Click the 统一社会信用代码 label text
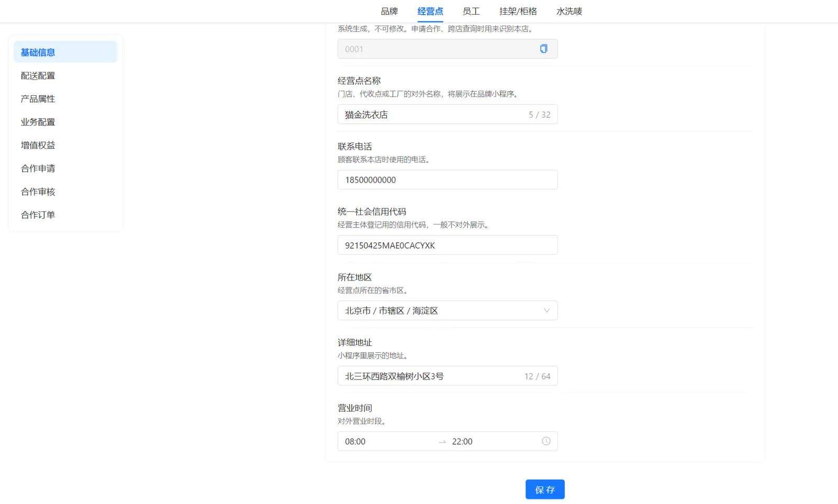The image size is (838, 504). point(372,211)
